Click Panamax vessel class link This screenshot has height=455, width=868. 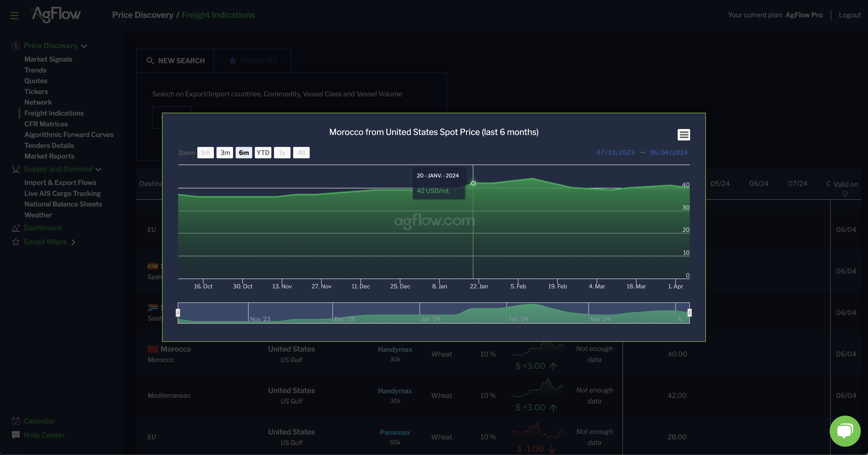(395, 432)
